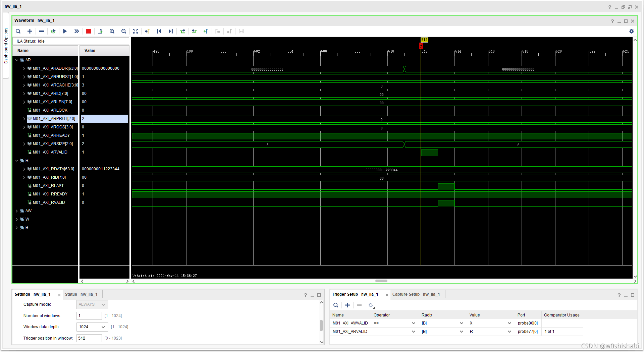Expand M01_AXI_ARLEN[7:0] bus
Screen dimensions: 644x352
tap(24, 102)
